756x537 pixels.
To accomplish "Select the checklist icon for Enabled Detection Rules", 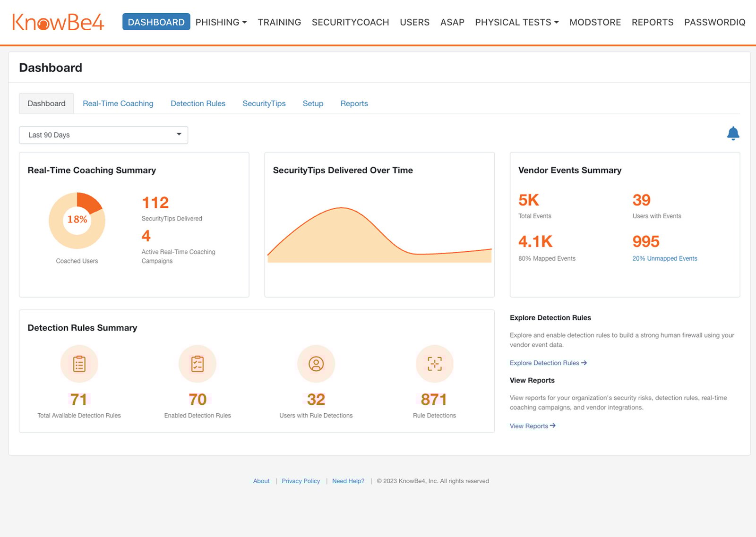I will pyautogui.click(x=197, y=364).
